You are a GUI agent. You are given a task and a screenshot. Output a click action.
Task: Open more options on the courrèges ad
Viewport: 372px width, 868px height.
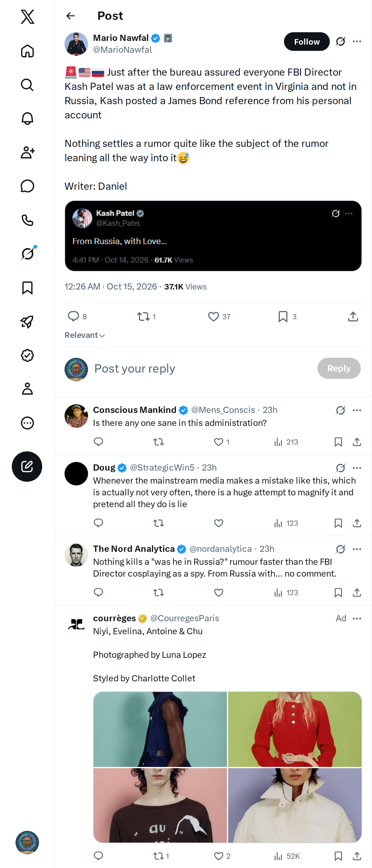(x=357, y=618)
